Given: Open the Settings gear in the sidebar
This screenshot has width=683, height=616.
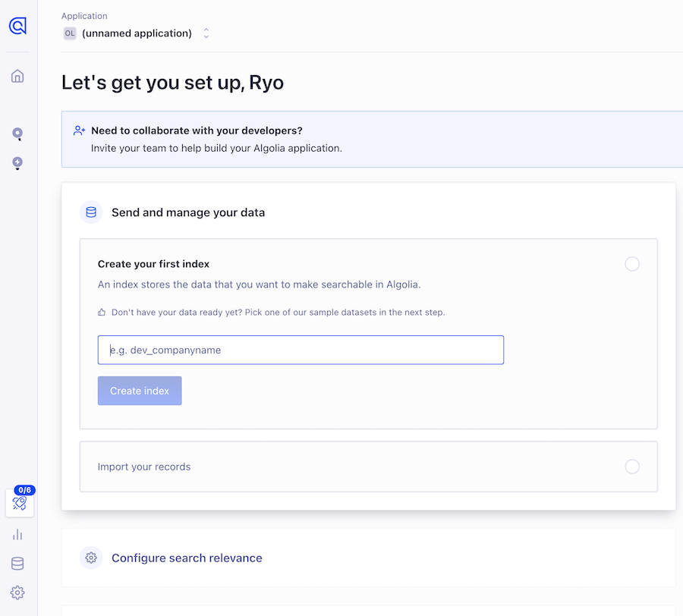Looking at the screenshot, I should 17,592.
